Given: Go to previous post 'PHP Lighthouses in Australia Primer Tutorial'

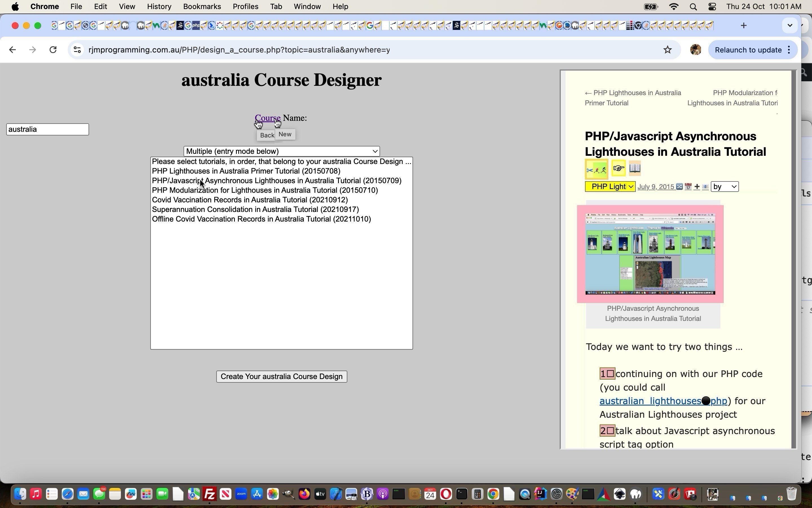Looking at the screenshot, I should (633, 98).
